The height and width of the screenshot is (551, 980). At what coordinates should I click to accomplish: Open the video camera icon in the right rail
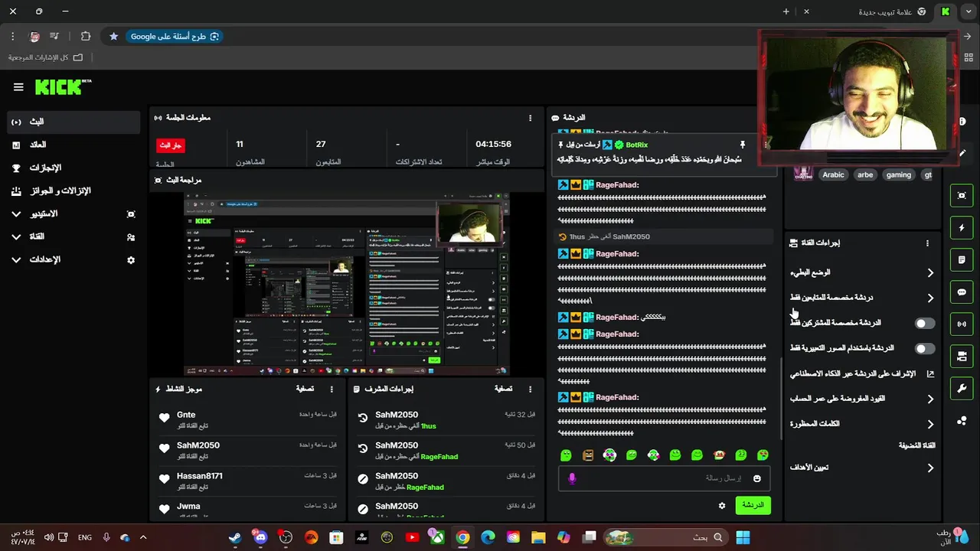[x=962, y=357]
